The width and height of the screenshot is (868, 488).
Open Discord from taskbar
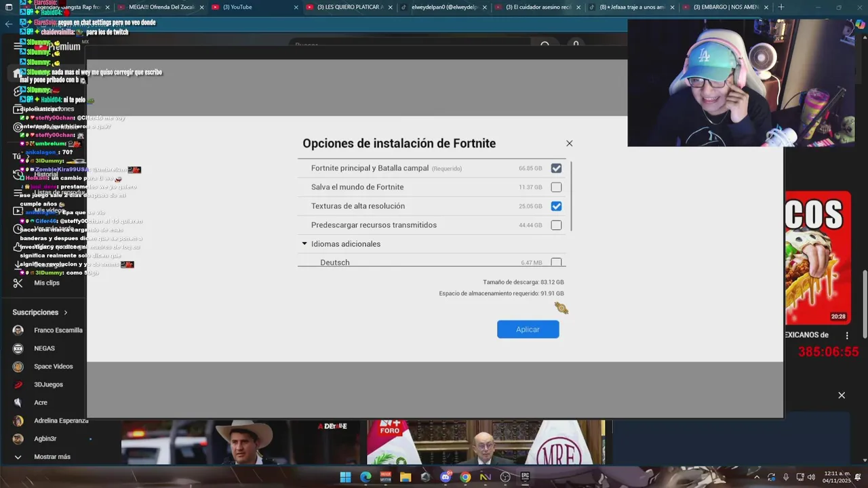pyautogui.click(x=446, y=477)
